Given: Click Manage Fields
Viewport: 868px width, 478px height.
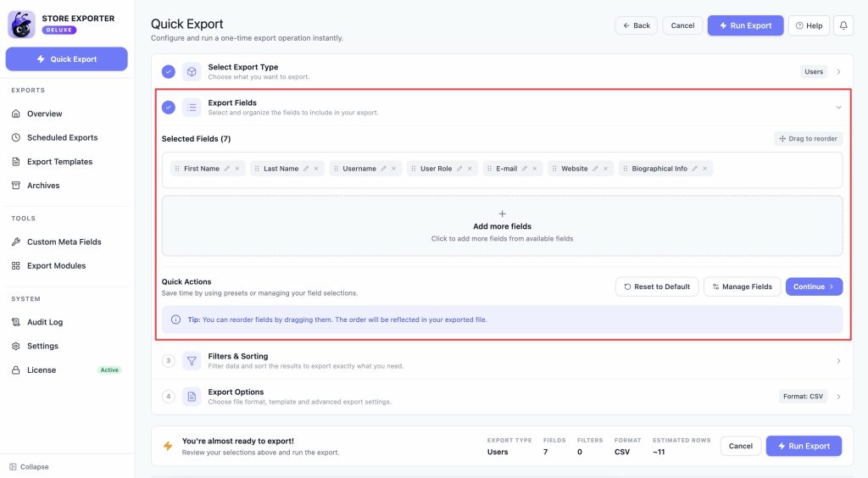Looking at the screenshot, I should (x=742, y=286).
